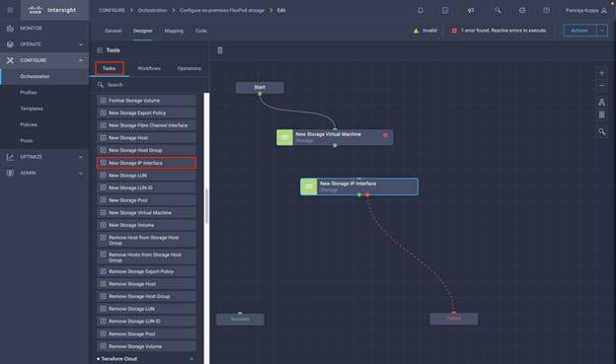Open the help question mark icon

coord(547,11)
